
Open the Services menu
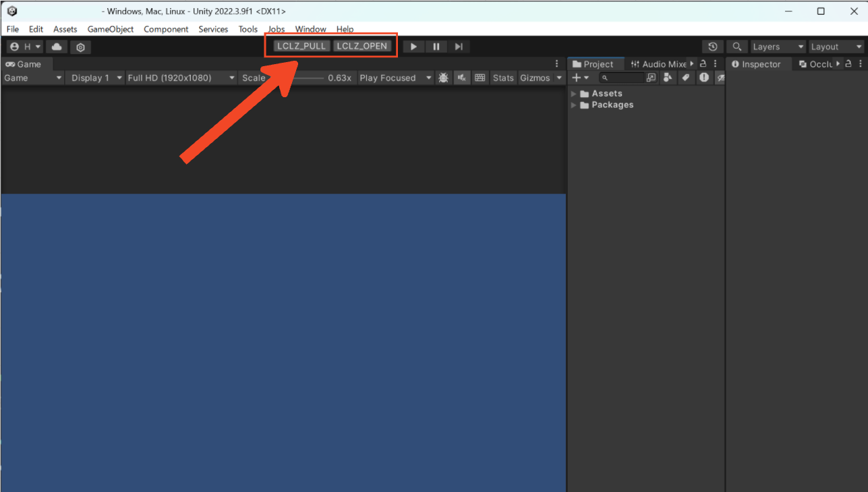tap(213, 29)
